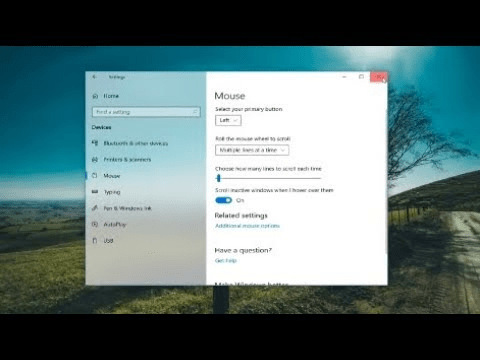
Task: Go to Home in Settings
Action: pos(111,96)
